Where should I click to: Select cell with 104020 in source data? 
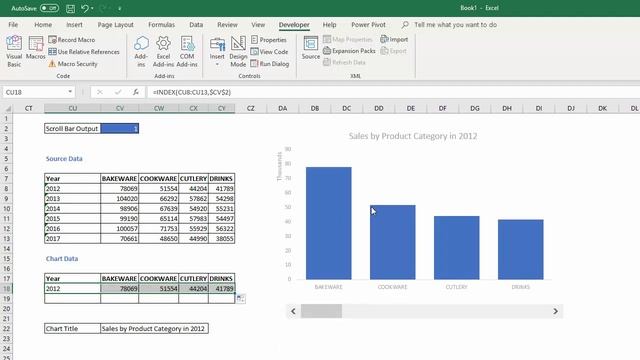120,199
